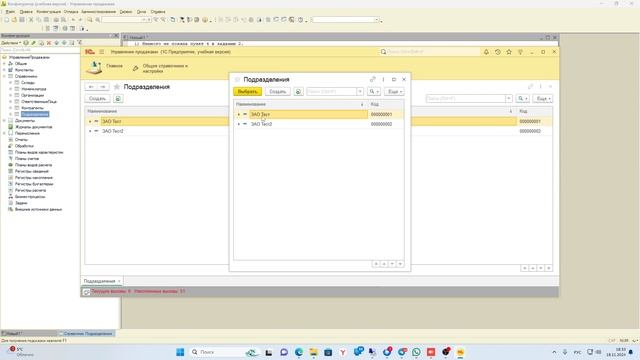Open Действия menu in configuration panel
This screenshot has width=640, height=360.
[x=11, y=42]
